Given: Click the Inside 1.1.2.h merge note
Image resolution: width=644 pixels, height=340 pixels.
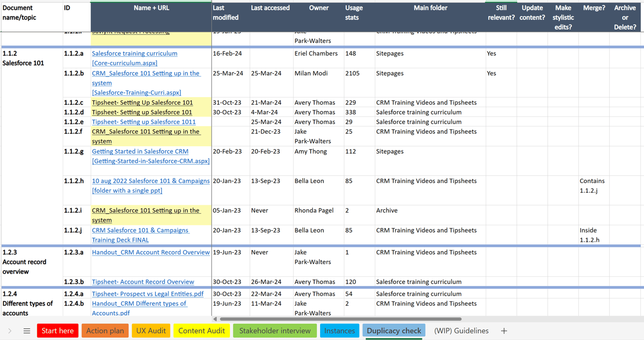Looking at the screenshot, I should coord(594,235).
